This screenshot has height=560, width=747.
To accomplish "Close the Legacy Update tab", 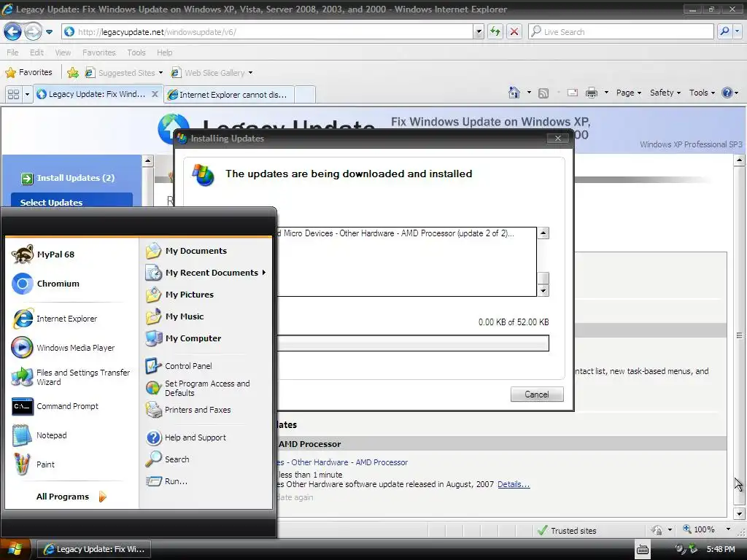I will (155, 94).
